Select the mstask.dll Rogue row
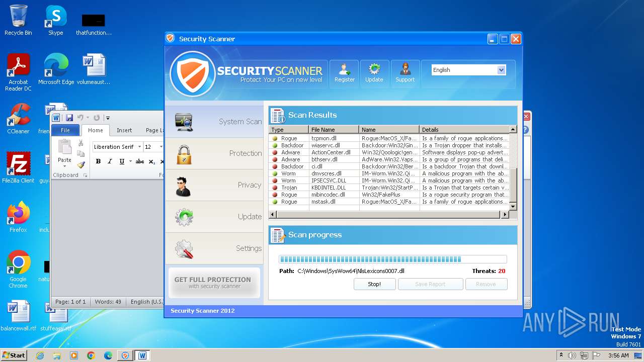This screenshot has width=644, height=362. [389, 202]
